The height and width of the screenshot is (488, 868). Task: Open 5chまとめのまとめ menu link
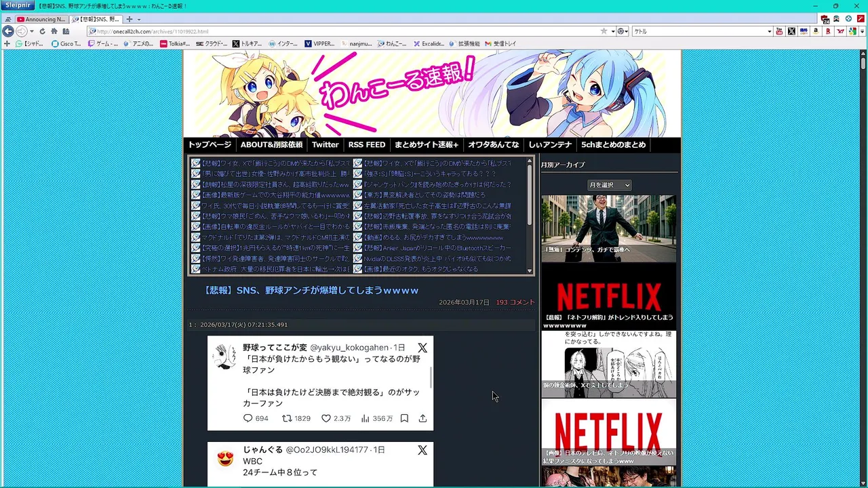click(613, 144)
